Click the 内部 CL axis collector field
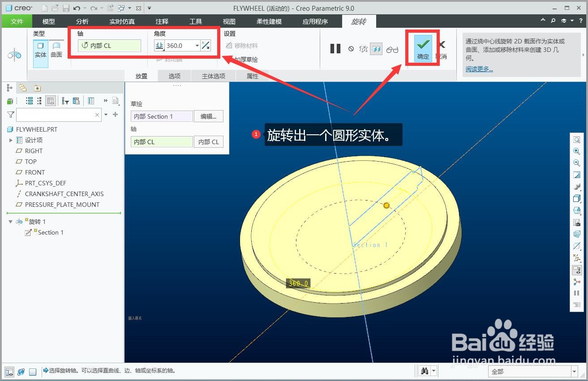Screen dimensions: 588x381 click(109, 45)
